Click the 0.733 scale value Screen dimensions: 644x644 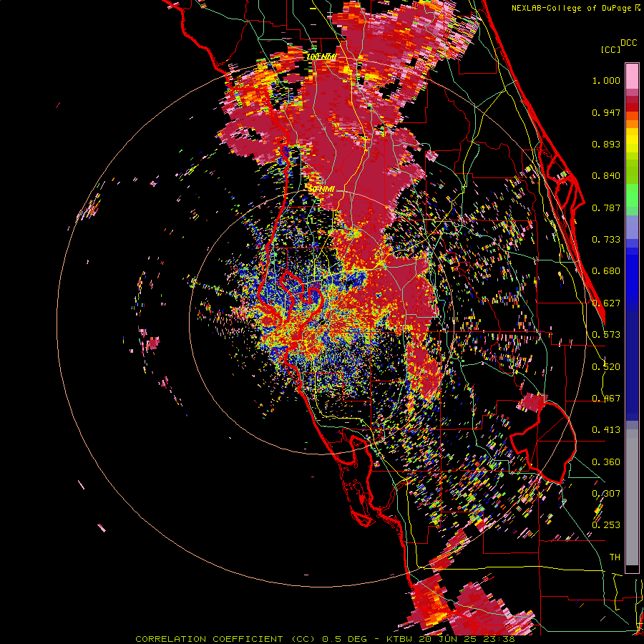606,240
